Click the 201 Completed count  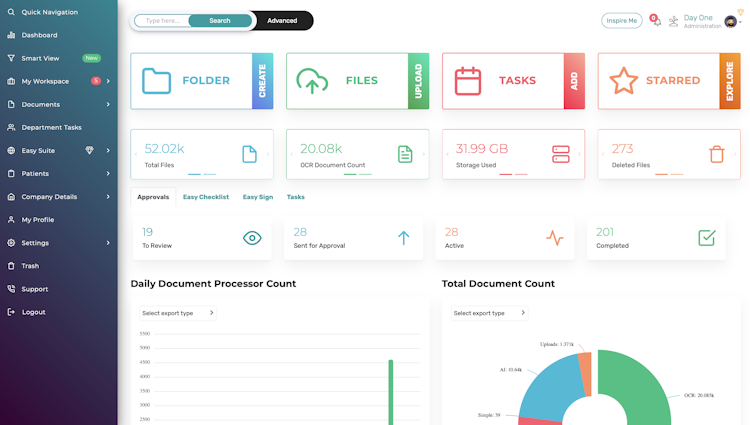click(x=605, y=232)
